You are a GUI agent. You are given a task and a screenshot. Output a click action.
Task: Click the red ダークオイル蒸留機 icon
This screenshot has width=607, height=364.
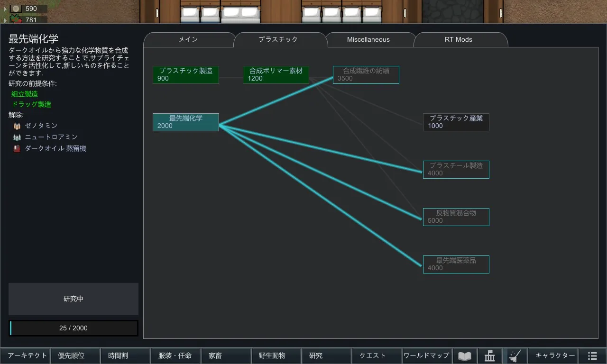(x=17, y=148)
